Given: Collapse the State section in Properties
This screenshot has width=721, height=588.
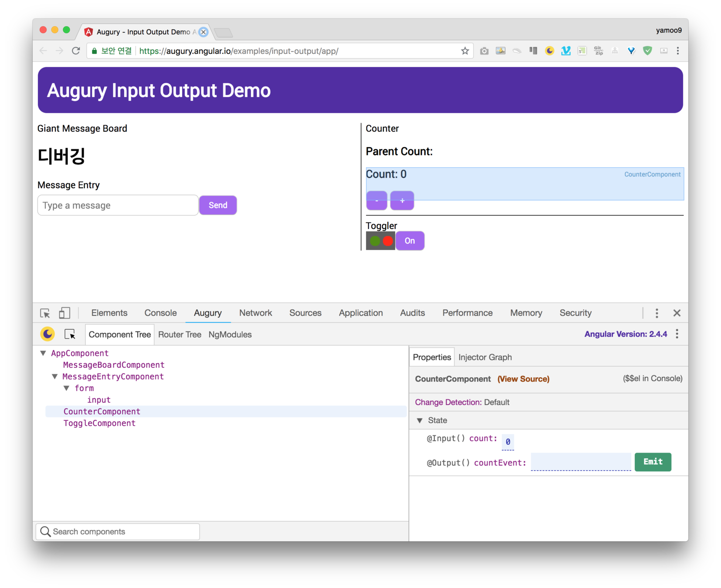Looking at the screenshot, I should click(420, 420).
